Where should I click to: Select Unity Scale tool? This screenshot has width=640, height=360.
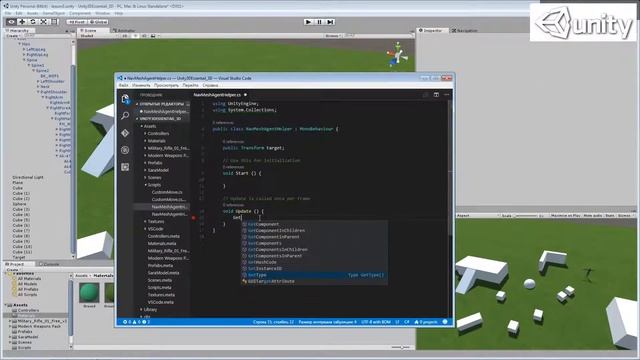tap(43, 22)
